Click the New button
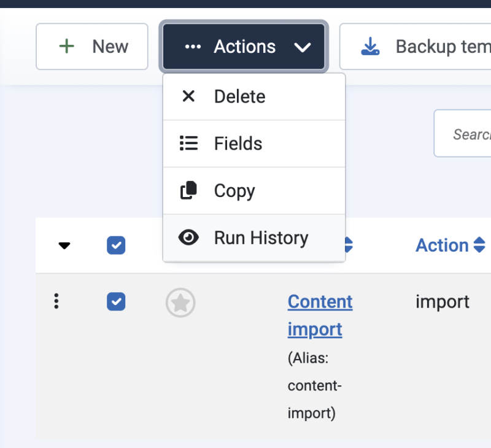The width and height of the screenshot is (491, 448). point(91,46)
